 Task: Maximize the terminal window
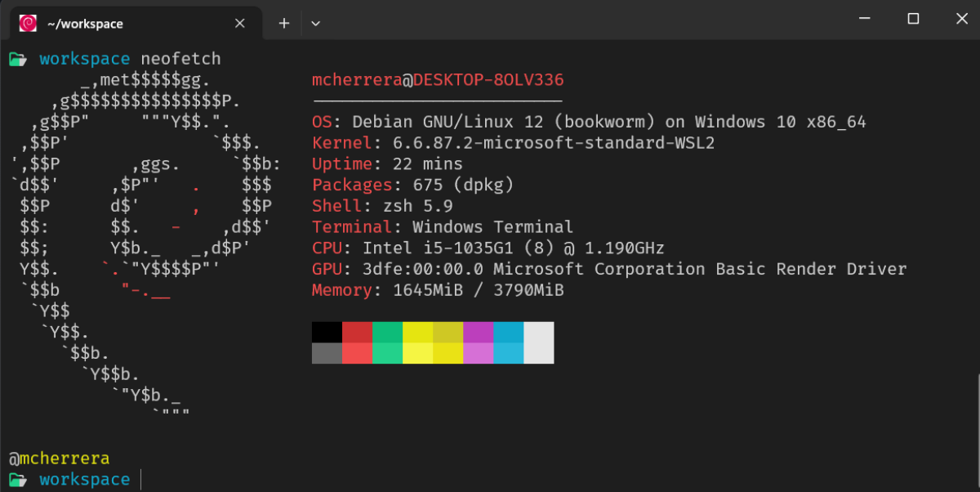(913, 19)
